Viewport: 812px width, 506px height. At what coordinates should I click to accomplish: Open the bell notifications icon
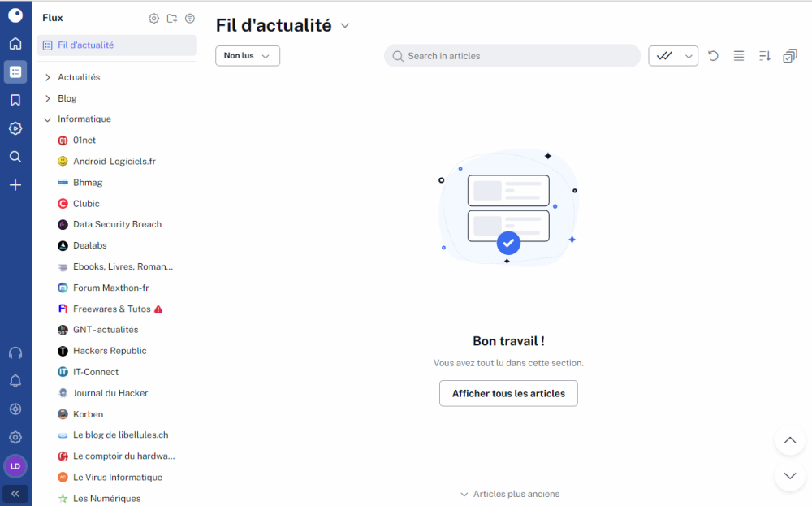point(15,381)
